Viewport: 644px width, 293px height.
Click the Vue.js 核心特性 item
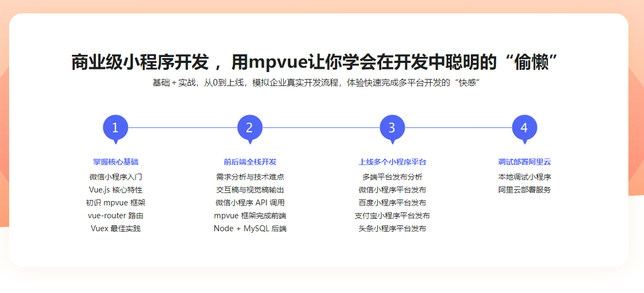click(x=116, y=190)
